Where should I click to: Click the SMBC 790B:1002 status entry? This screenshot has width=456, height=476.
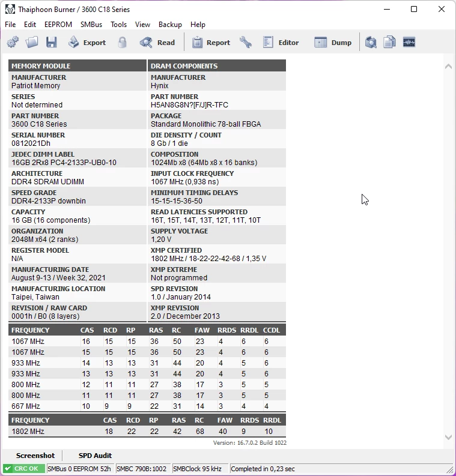[142, 468]
